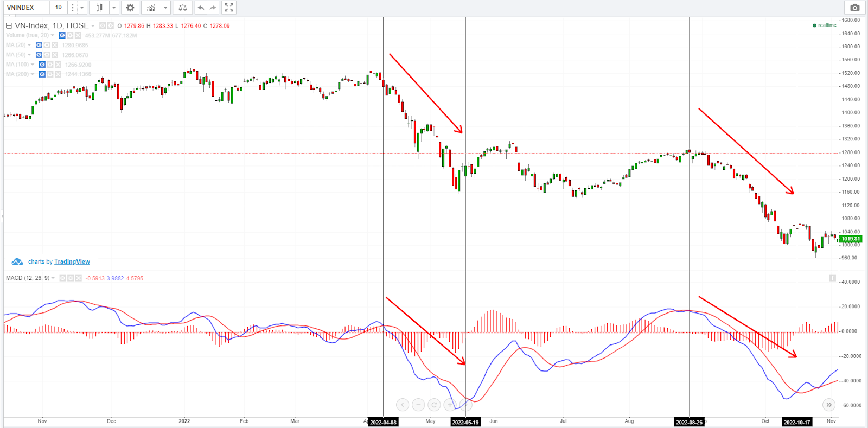Expand the indicators dropdown arrow
This screenshot has width=868, height=428.
165,8
